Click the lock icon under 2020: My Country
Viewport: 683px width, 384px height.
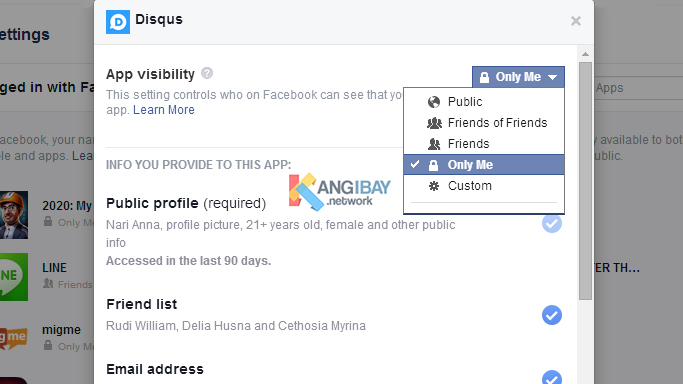point(48,222)
